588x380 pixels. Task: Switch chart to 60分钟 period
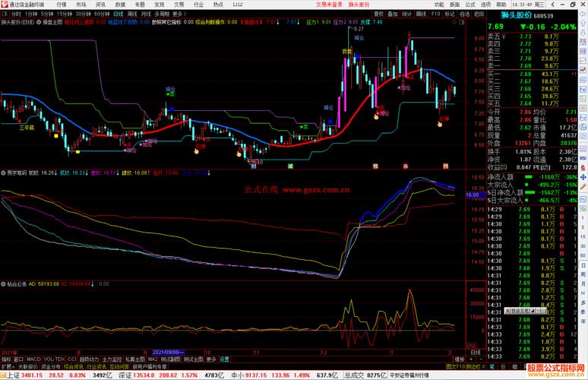point(102,14)
